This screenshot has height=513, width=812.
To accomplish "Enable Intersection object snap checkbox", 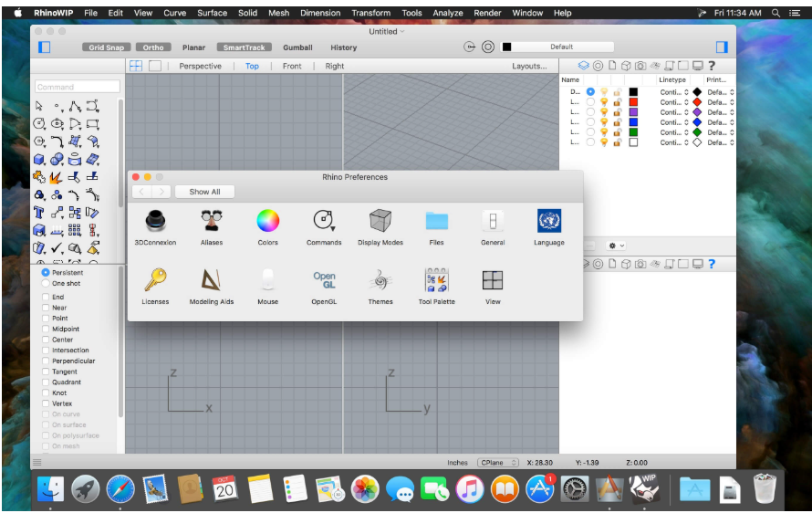I will 46,351.
